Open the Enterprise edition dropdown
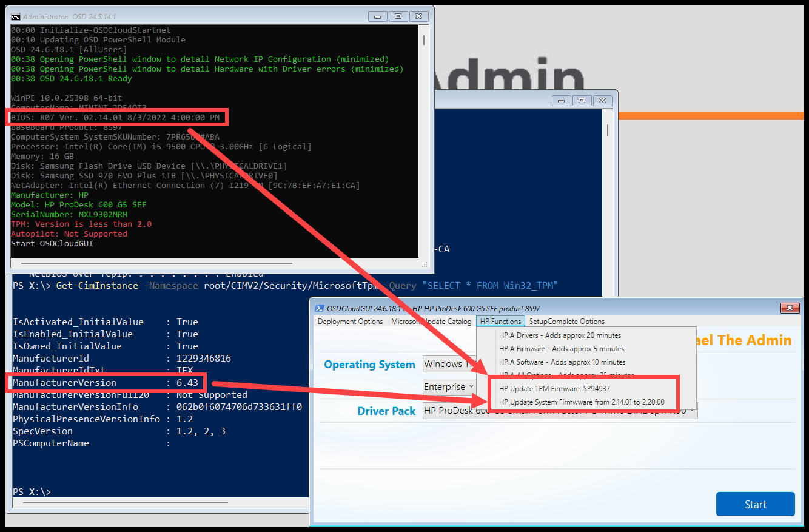The height and width of the screenshot is (532, 809). [449, 386]
